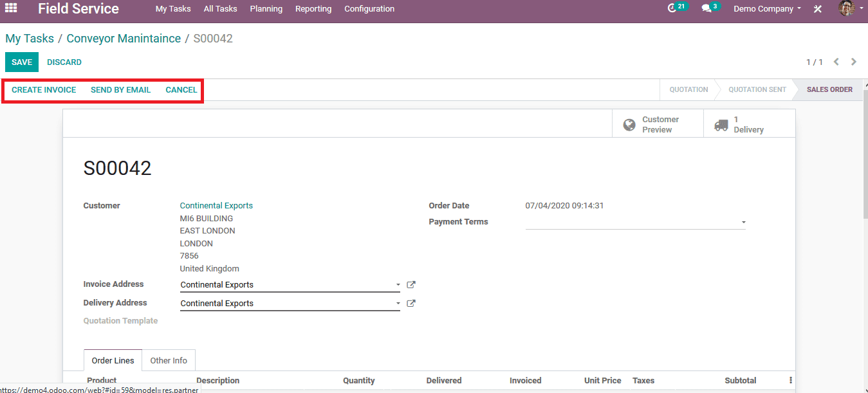Open the user avatar menu
This screenshot has height=393, width=868.
pyautogui.click(x=850, y=8)
